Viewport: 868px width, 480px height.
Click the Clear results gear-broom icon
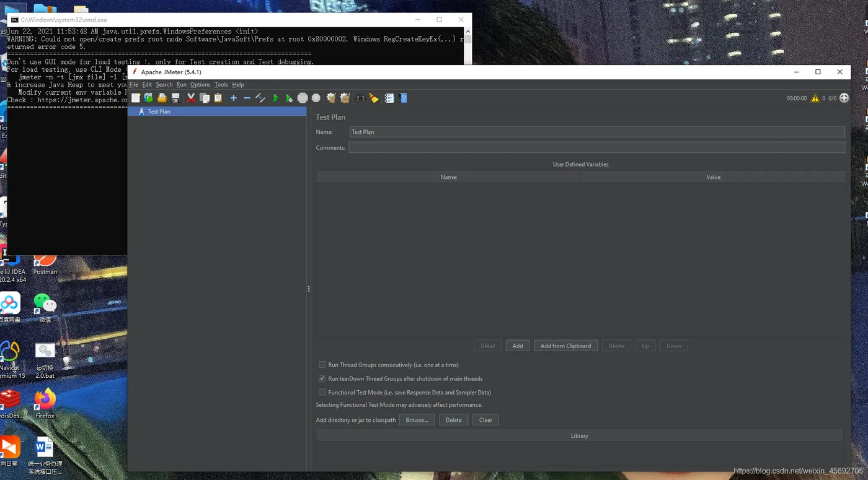[331, 98]
